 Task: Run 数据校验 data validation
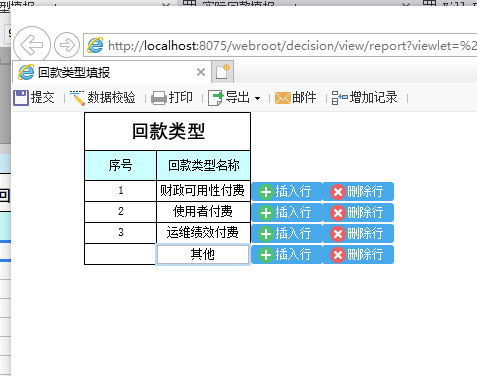pos(103,98)
